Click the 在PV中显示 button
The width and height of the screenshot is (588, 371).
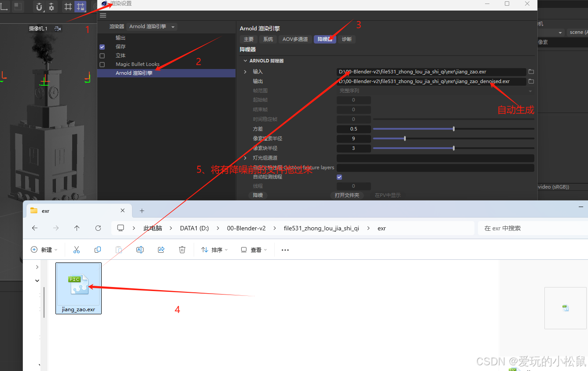click(x=388, y=195)
